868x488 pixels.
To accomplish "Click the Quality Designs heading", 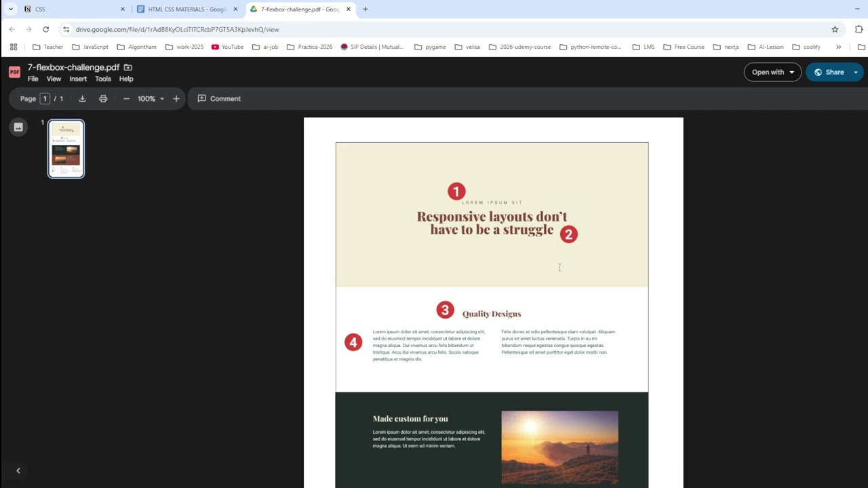I will coord(492,314).
